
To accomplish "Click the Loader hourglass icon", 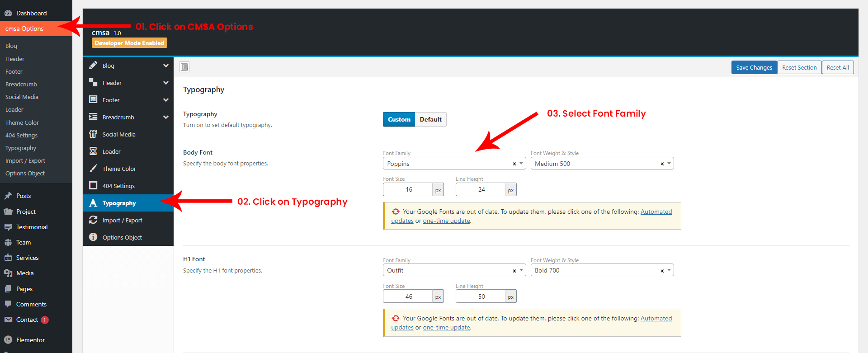I will [93, 151].
